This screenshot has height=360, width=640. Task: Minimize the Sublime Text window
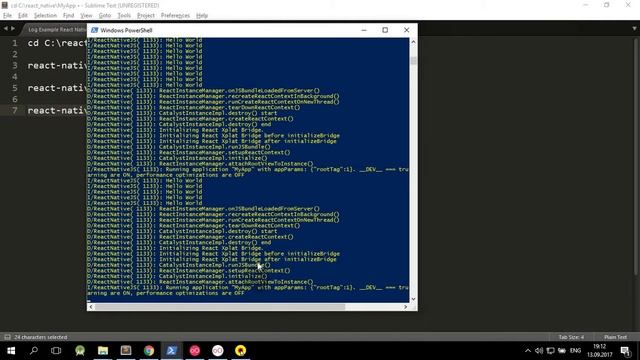point(586,5)
